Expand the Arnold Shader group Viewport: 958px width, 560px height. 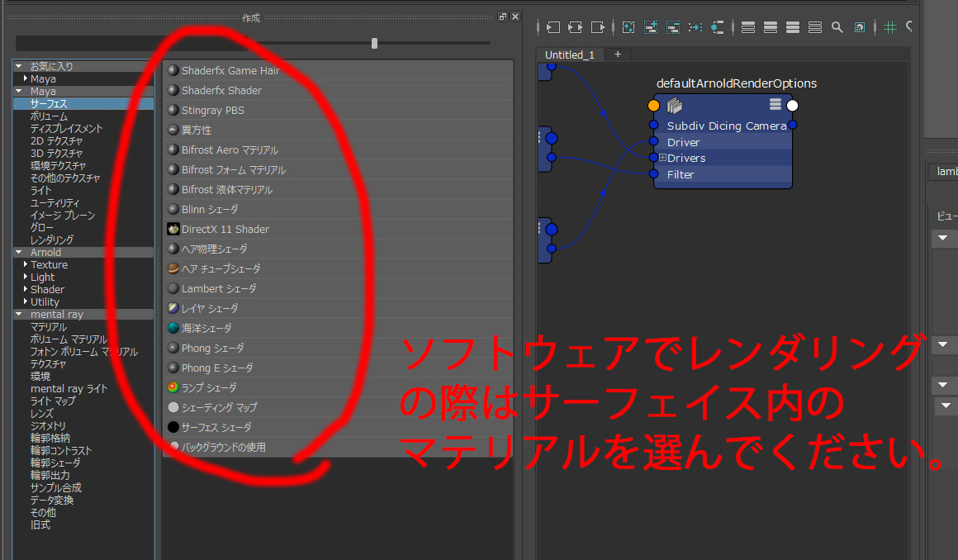point(25,289)
